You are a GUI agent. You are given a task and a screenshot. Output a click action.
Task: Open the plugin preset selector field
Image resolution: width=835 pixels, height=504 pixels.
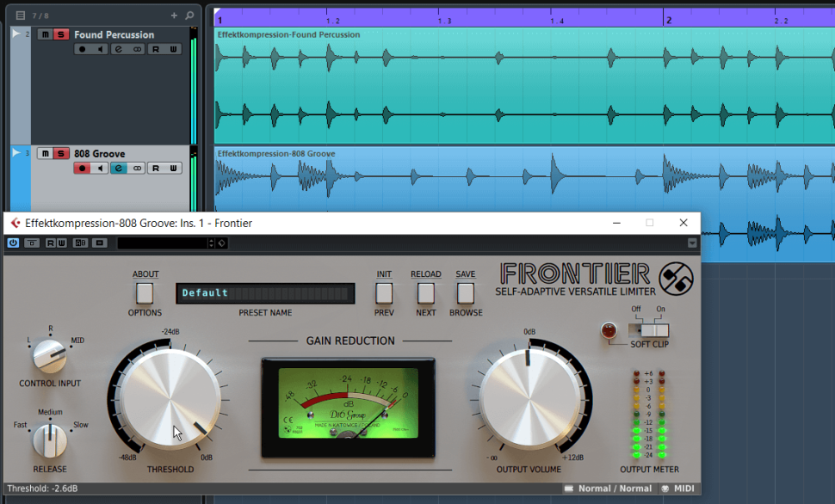click(x=164, y=243)
